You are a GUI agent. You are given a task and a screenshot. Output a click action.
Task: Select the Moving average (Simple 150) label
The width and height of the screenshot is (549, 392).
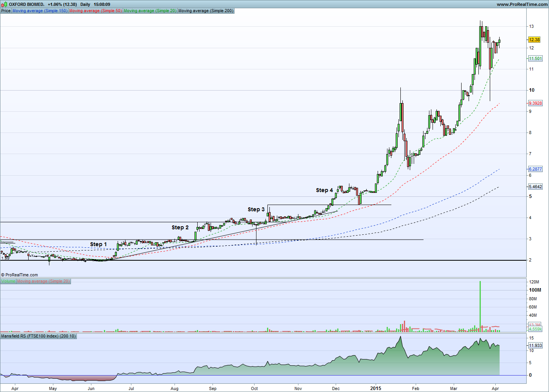(x=40, y=11)
